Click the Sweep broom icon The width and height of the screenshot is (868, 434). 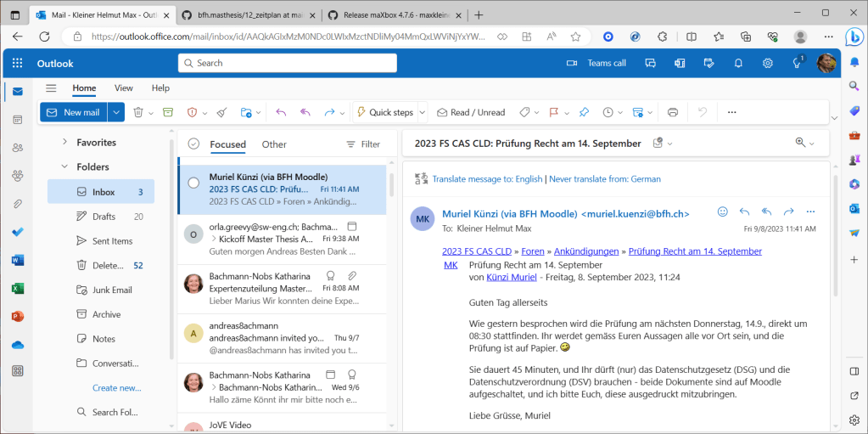point(221,112)
